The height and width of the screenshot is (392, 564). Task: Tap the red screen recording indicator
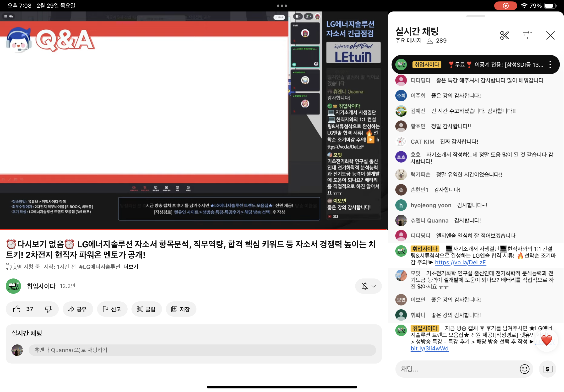click(505, 5)
